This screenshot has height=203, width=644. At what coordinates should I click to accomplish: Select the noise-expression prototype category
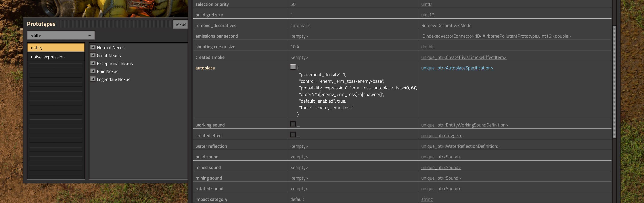point(56,57)
